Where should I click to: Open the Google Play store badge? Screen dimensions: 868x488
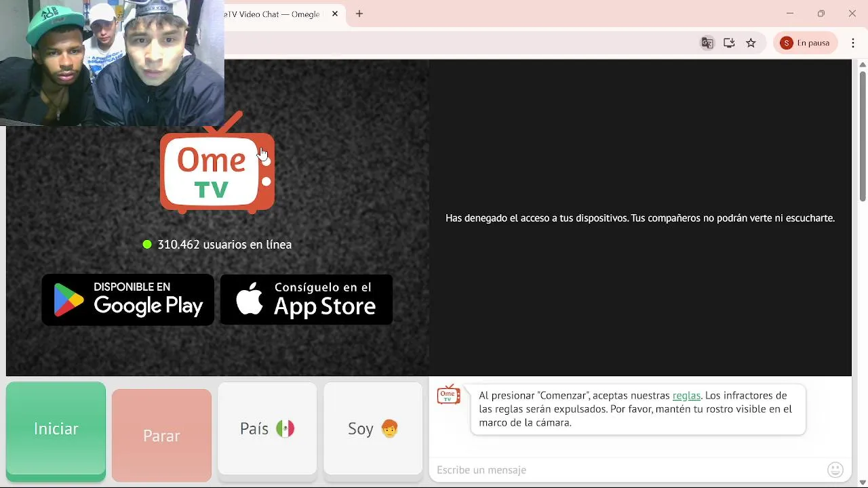click(128, 300)
